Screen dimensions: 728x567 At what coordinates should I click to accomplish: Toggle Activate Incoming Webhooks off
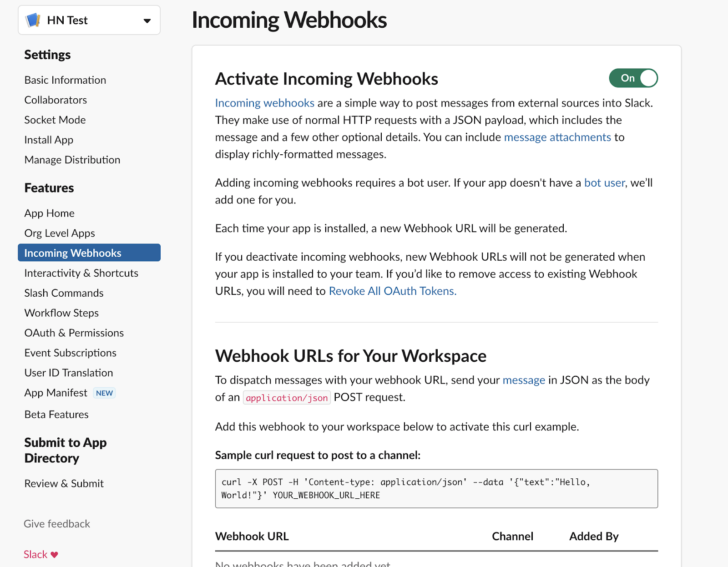point(633,78)
